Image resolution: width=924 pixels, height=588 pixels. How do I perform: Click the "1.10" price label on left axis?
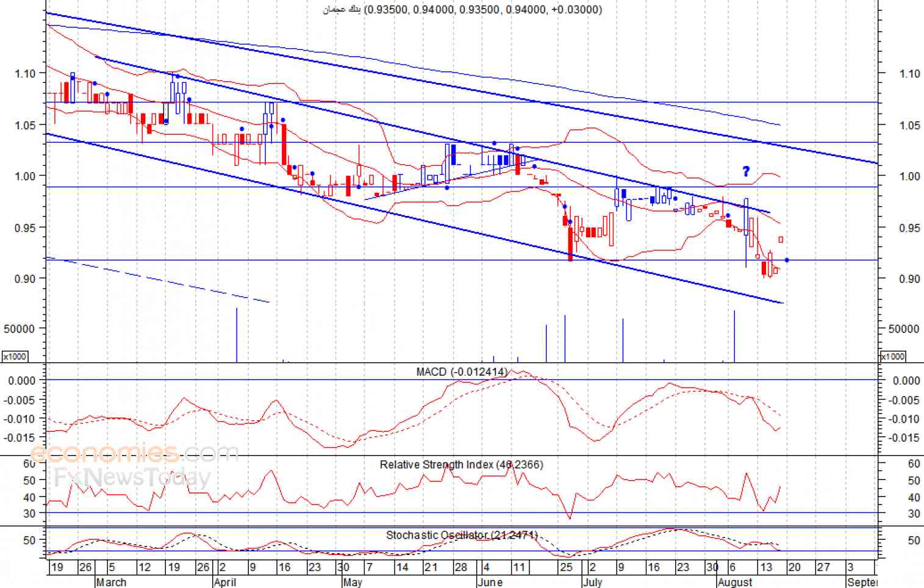[26, 73]
